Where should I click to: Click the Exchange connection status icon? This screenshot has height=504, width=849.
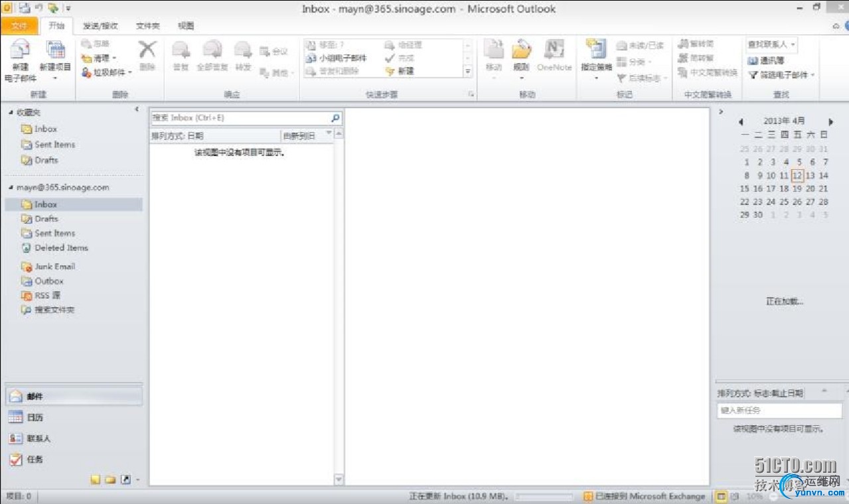pyautogui.click(x=588, y=496)
